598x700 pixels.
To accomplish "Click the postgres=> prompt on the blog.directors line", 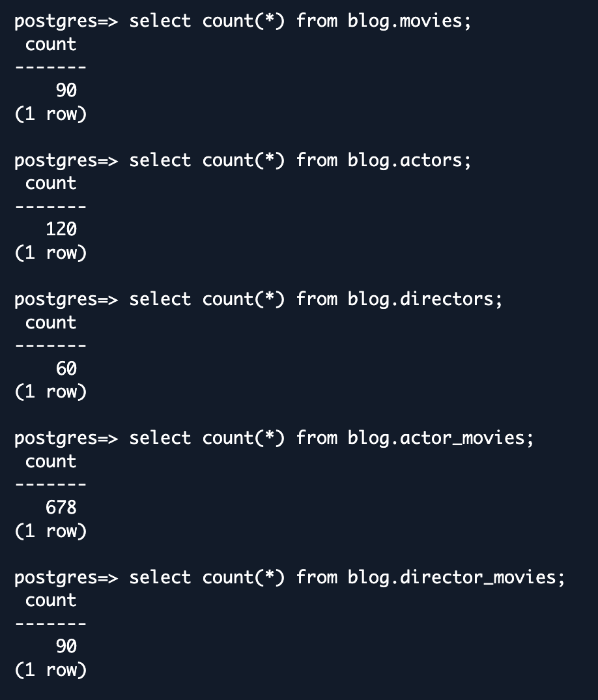I will click(x=66, y=300).
